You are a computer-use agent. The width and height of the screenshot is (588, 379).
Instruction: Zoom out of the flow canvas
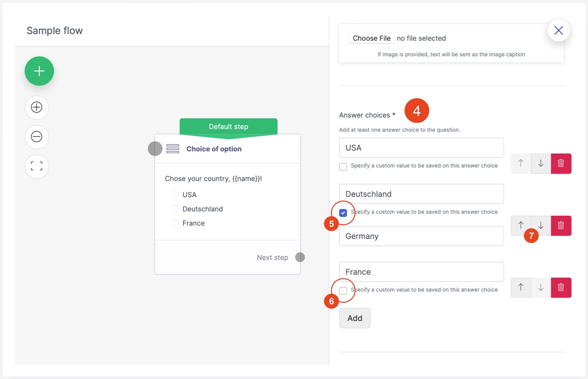pos(37,137)
